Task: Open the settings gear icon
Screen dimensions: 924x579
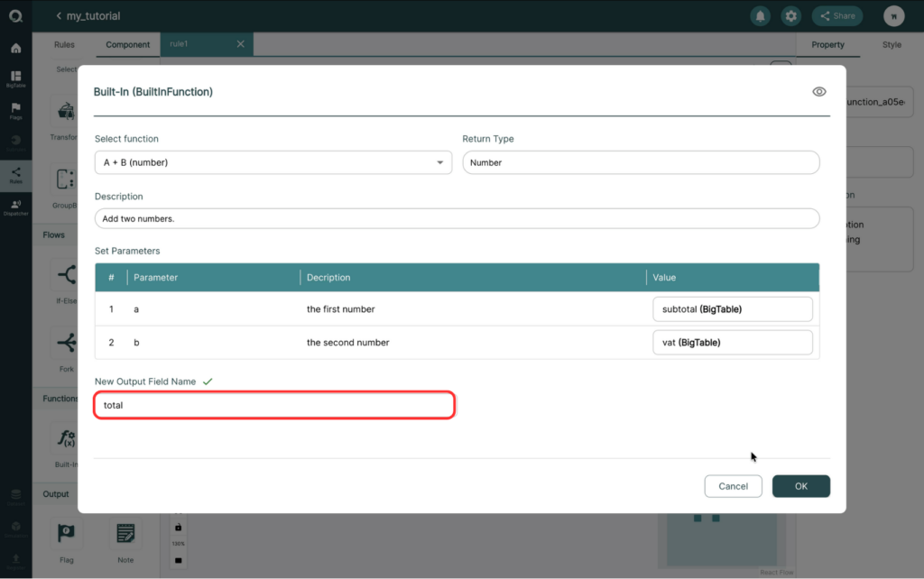Action: click(790, 16)
